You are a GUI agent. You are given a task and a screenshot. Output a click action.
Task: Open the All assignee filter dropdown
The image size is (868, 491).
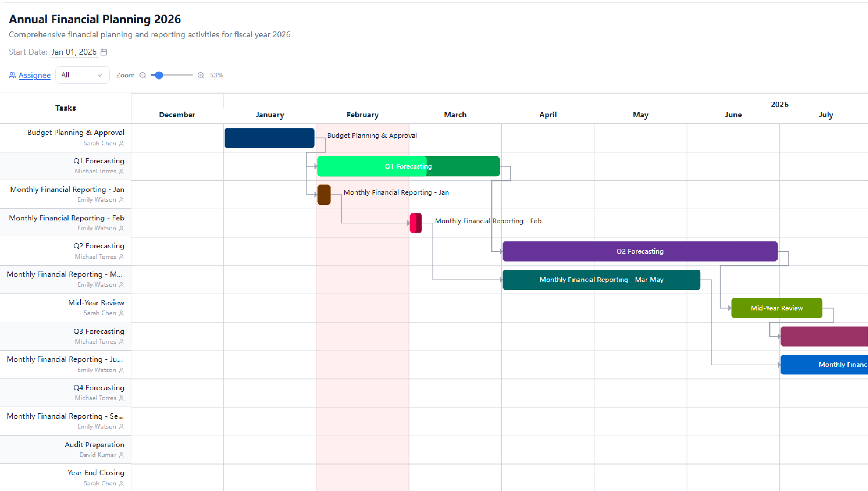pos(82,75)
